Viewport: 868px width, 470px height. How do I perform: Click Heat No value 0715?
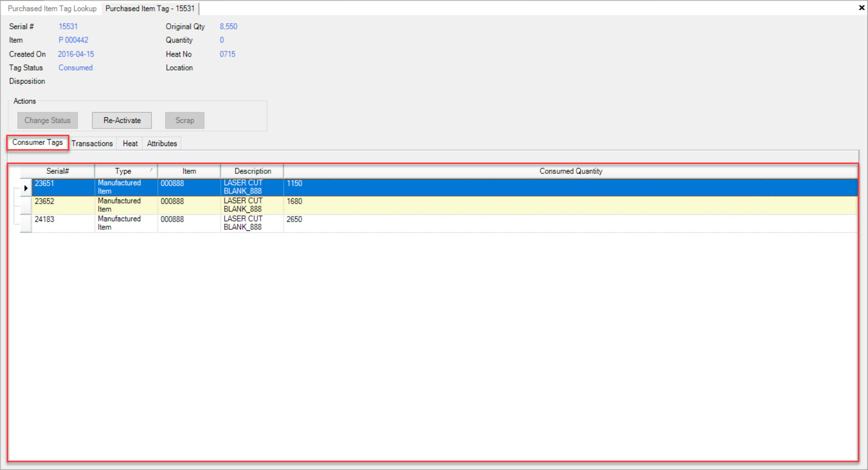click(228, 54)
